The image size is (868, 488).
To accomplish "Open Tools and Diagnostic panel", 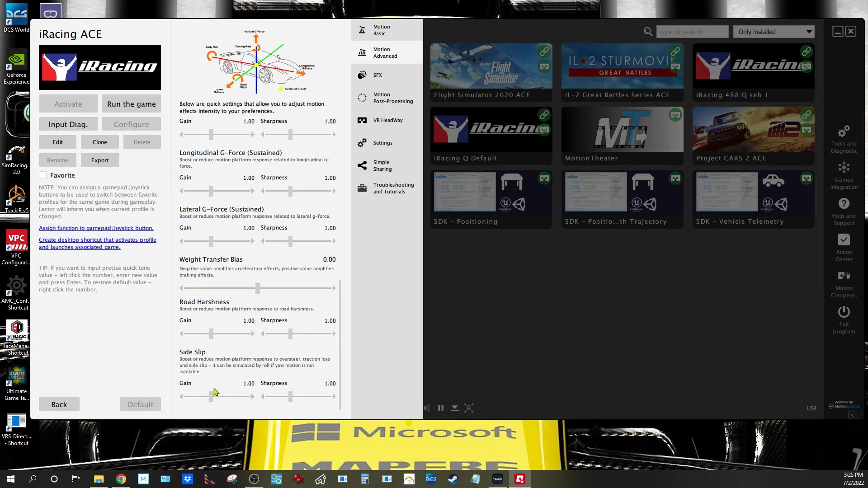I will click(844, 139).
